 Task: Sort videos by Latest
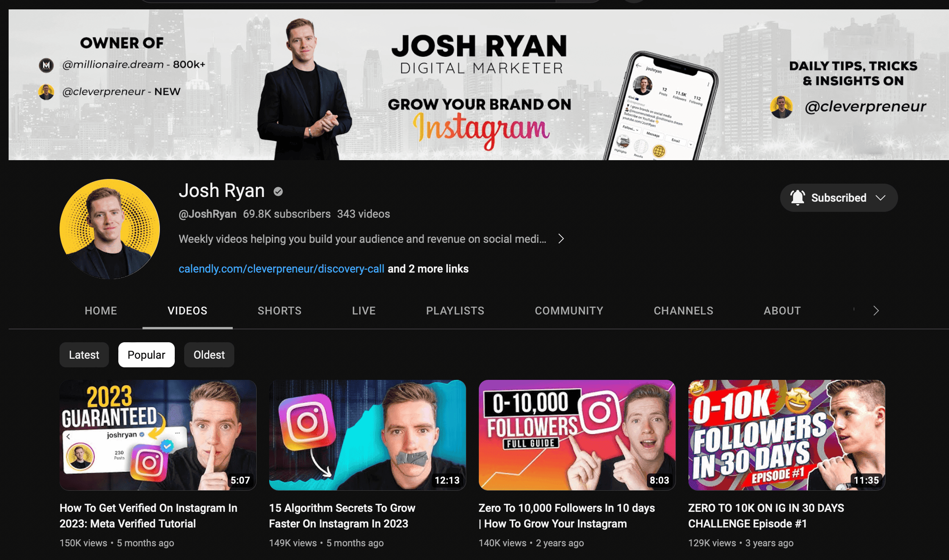coord(84,355)
